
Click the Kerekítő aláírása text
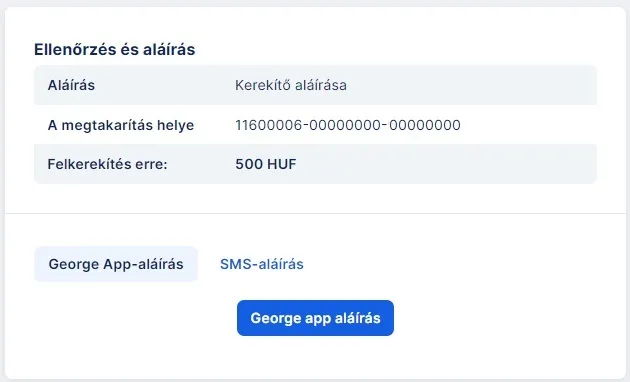tap(291, 85)
